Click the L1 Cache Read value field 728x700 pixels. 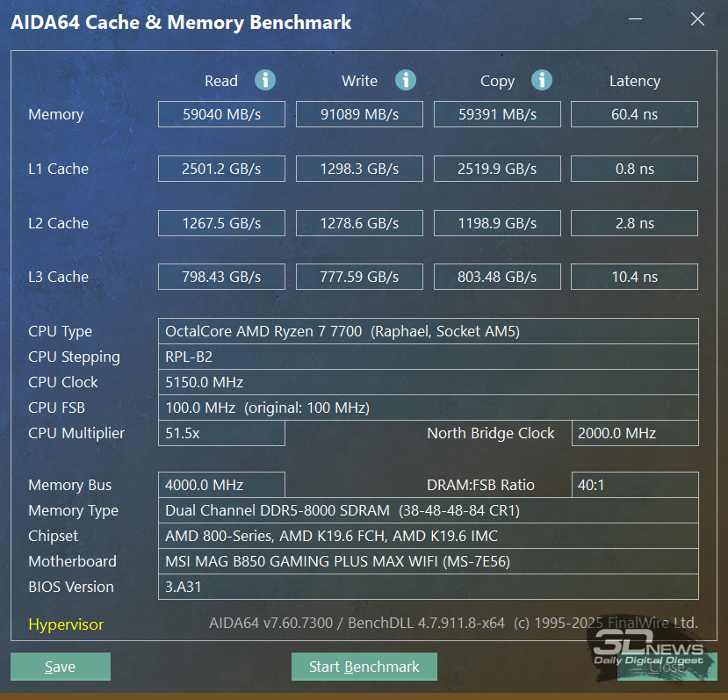click(221, 169)
